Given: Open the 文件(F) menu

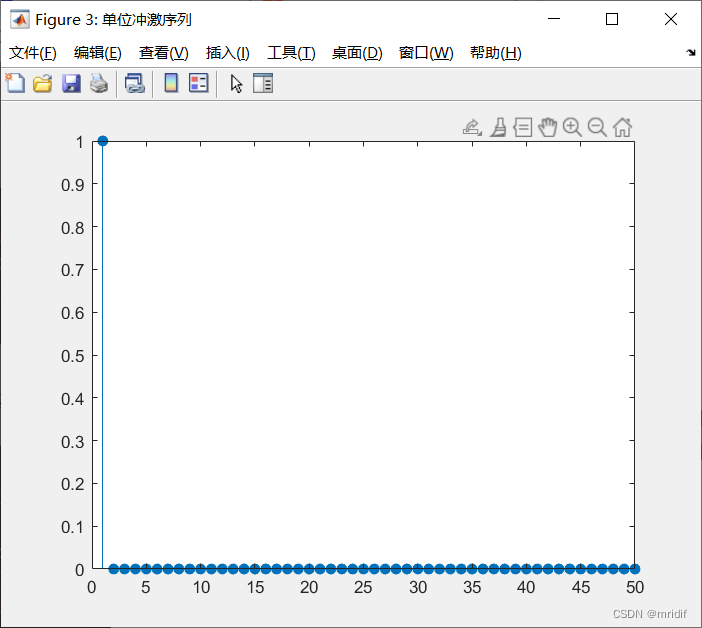Looking at the screenshot, I should (x=33, y=53).
